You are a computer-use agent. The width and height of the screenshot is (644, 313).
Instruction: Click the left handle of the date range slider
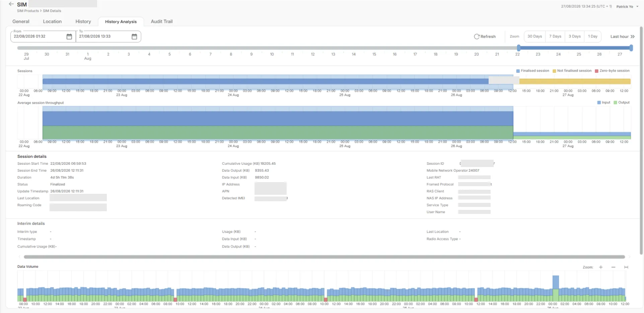(x=518, y=48)
